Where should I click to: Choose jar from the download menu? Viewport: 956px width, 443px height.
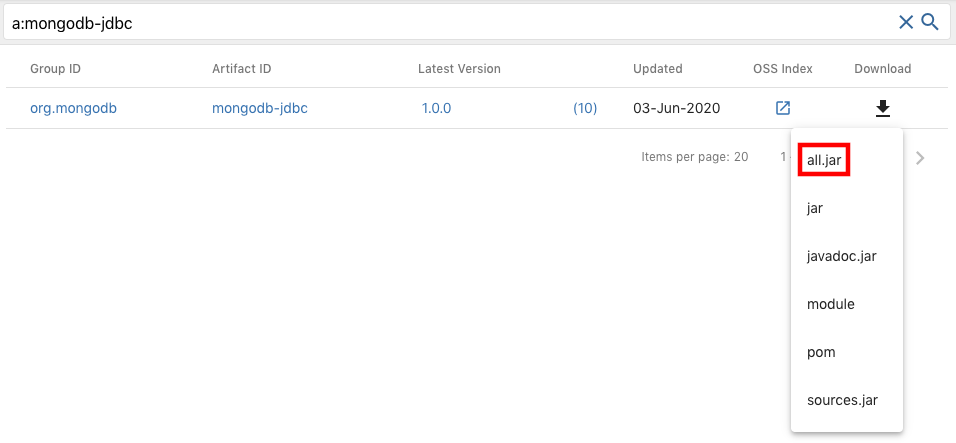(815, 208)
